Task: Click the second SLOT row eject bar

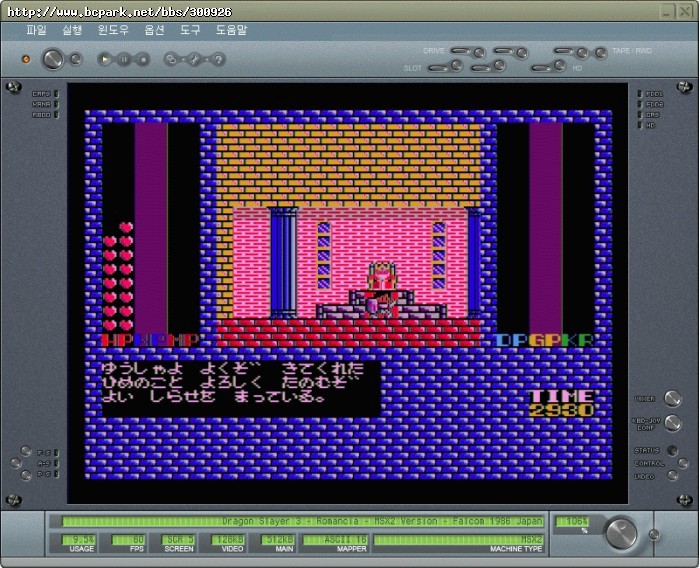Action: (481, 68)
